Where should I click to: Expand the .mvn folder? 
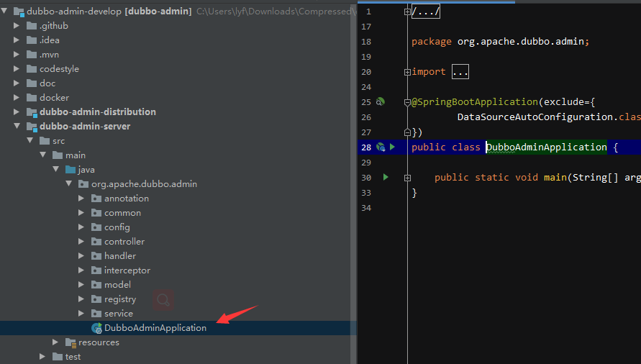[x=17, y=55]
